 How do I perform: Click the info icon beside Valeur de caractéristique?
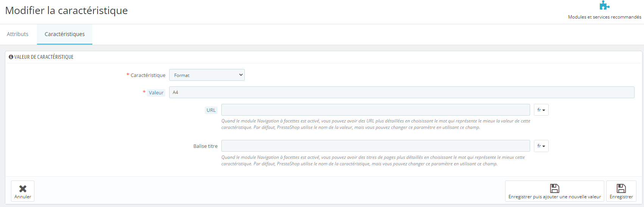coord(11,57)
